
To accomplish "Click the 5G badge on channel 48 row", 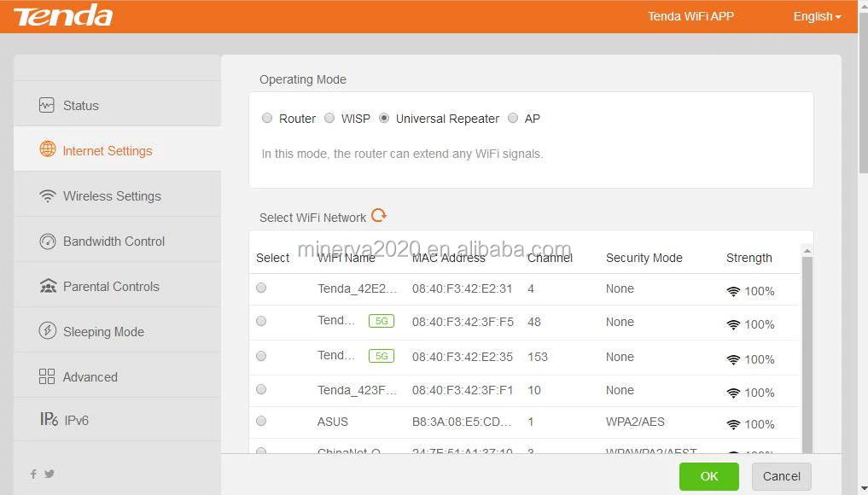I will 382,321.
